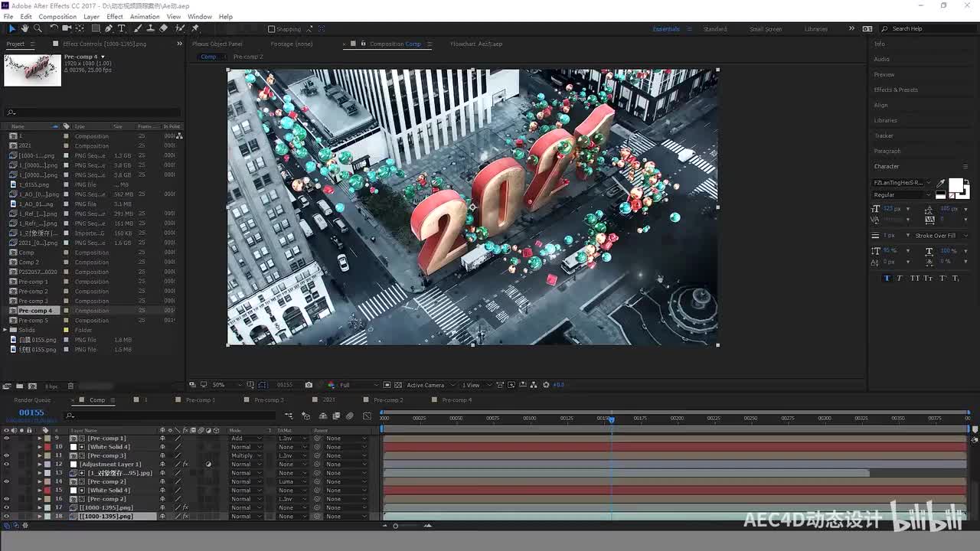Select the Brush tool
The width and height of the screenshot is (980, 551).
[138, 28]
